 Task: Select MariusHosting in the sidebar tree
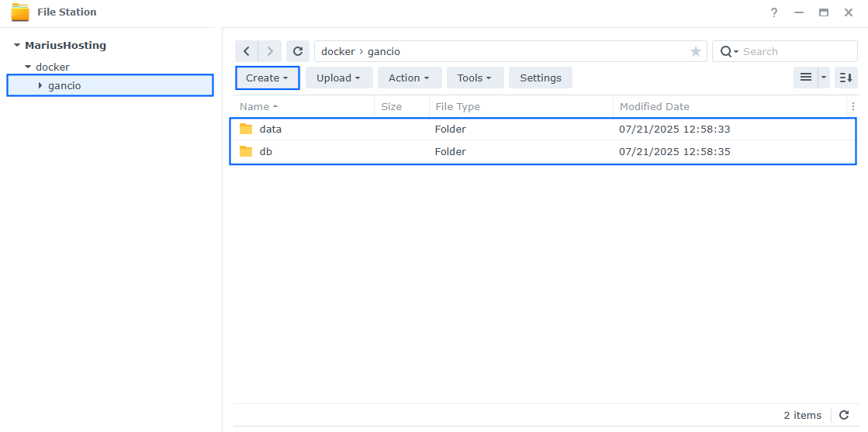pos(65,46)
